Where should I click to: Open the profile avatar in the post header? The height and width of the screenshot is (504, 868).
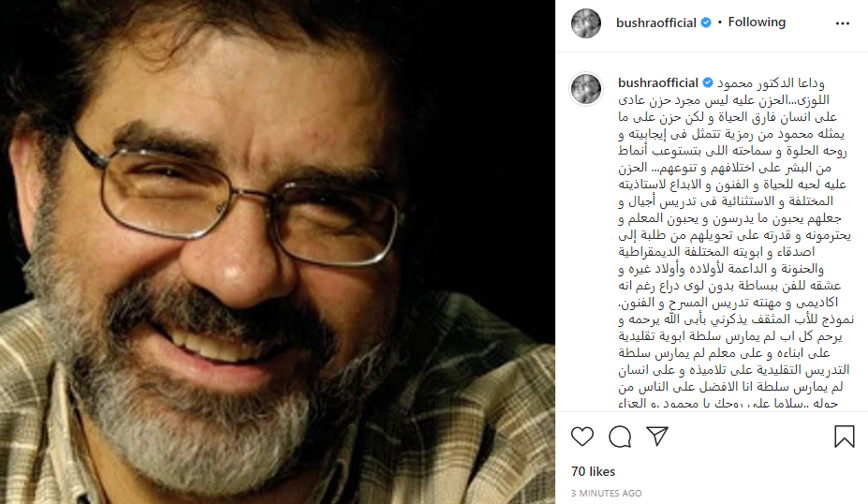click(x=585, y=23)
